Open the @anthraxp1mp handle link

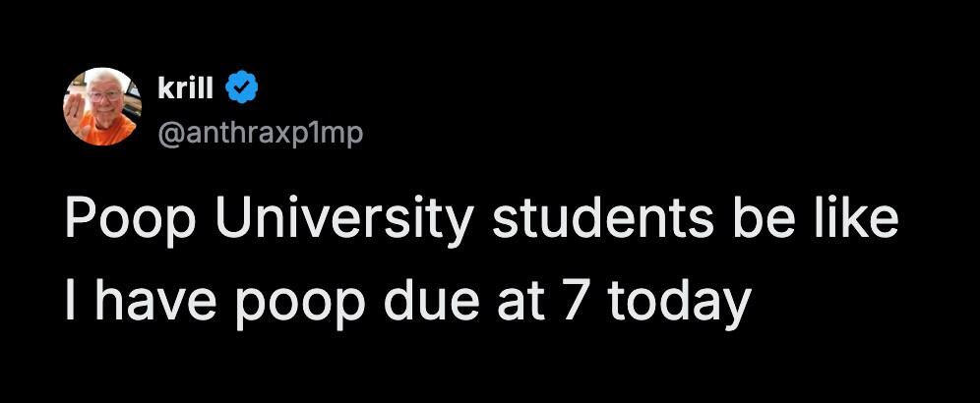tap(261, 132)
